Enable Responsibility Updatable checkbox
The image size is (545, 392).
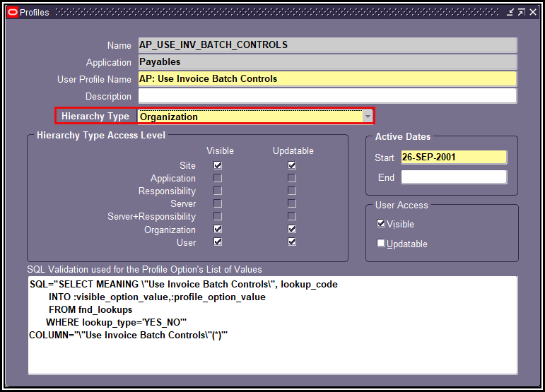[292, 191]
